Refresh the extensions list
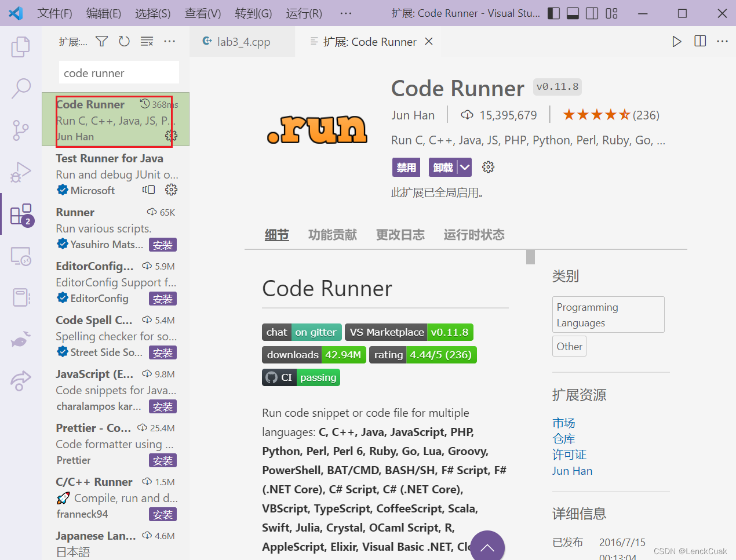Viewport: 736px width, 560px height. pyautogui.click(x=124, y=41)
